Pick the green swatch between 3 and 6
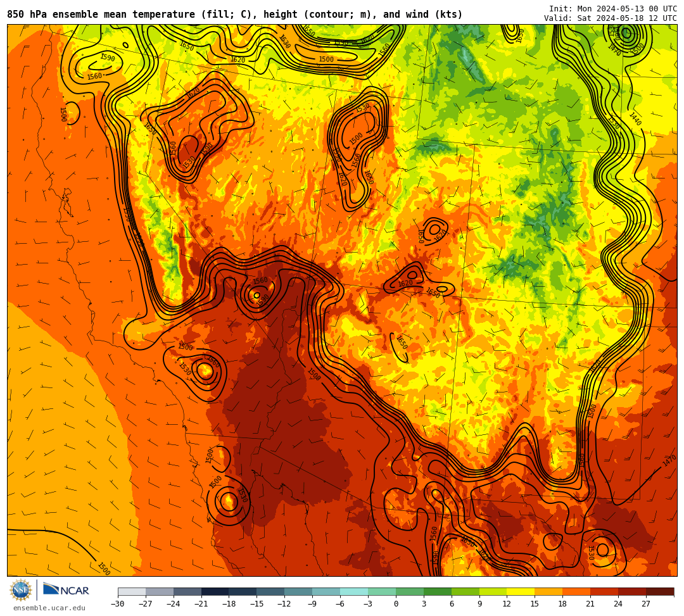This screenshot has height=616, width=684. 438,591
